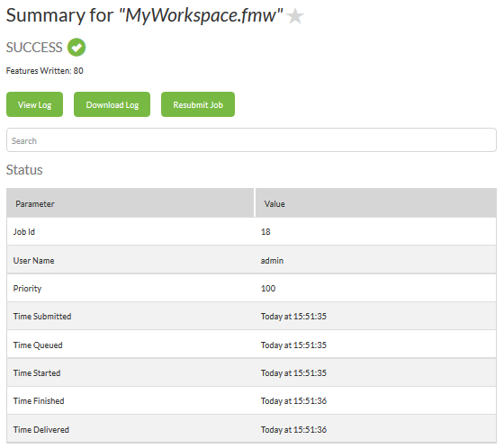Click the admin user name value
This screenshot has width=504, height=448.
(x=272, y=260)
